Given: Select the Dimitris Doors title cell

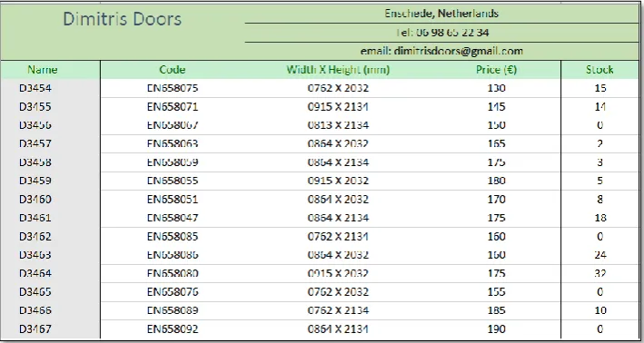Looking at the screenshot, I should pos(123,19).
